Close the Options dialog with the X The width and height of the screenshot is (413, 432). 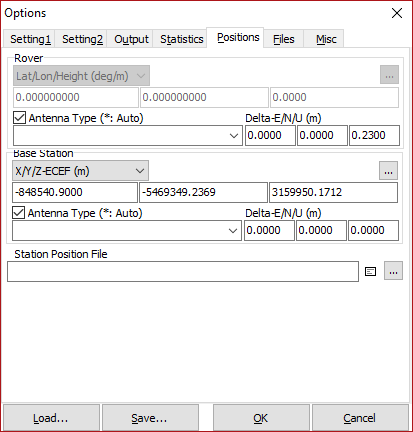point(397,13)
